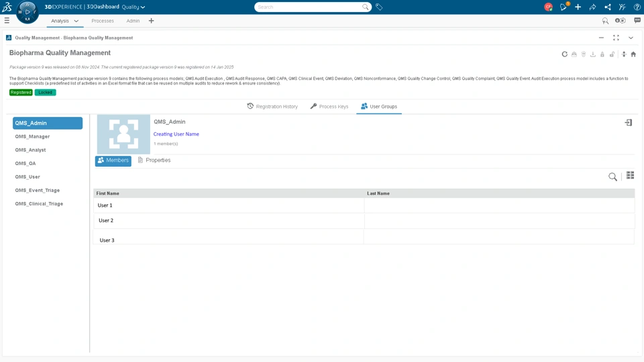Select the User 1 row

(364, 206)
